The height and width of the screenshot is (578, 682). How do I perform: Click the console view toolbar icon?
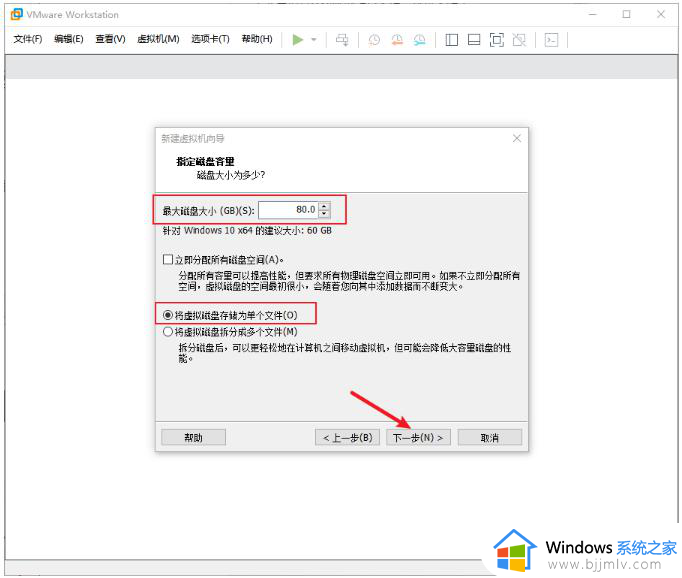point(551,40)
